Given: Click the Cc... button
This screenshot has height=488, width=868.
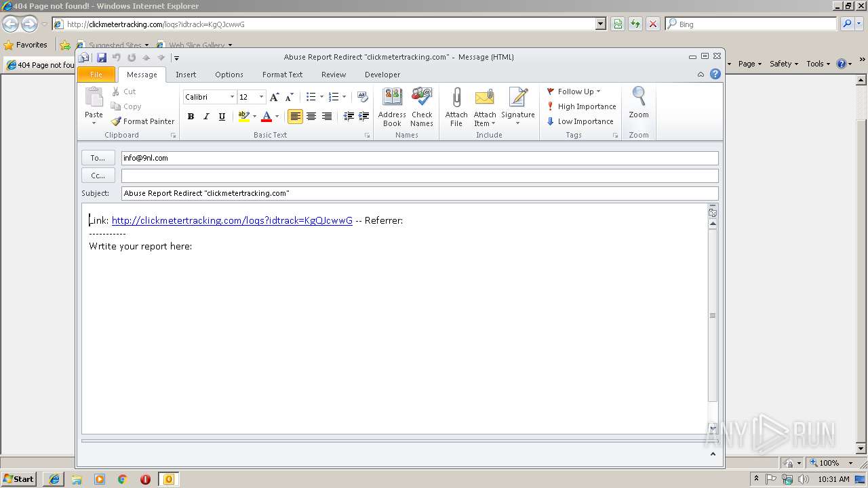Looking at the screenshot, I should (x=98, y=176).
